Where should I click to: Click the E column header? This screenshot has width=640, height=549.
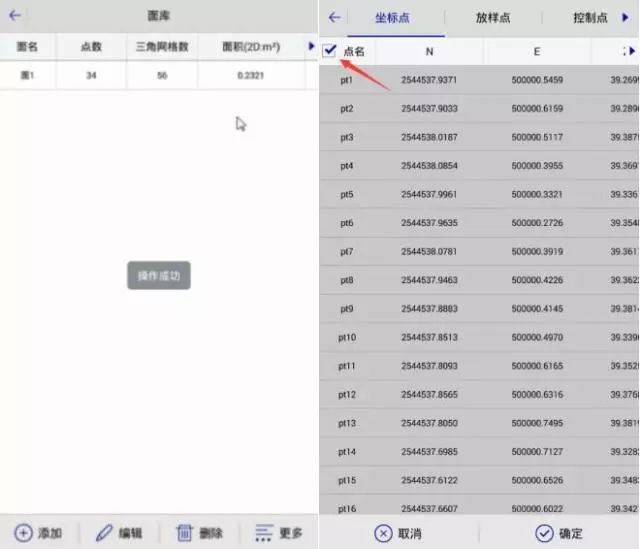click(x=537, y=51)
